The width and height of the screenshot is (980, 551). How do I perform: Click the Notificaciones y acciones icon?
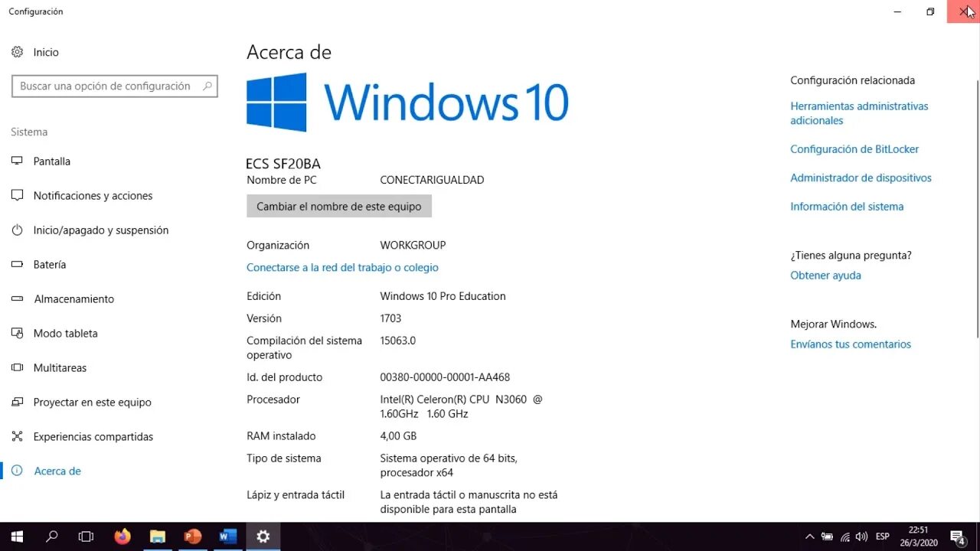point(17,196)
